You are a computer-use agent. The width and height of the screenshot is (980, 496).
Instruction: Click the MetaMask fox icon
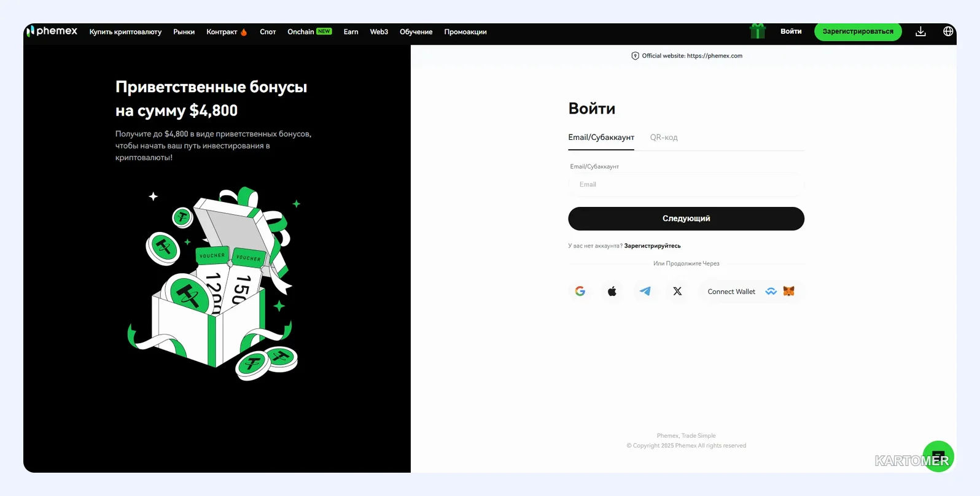click(x=789, y=292)
